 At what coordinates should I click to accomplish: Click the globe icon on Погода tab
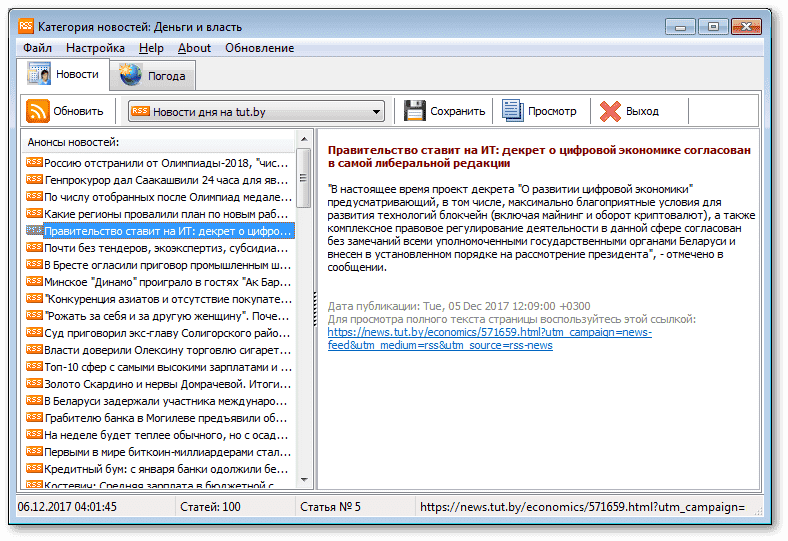point(131,75)
